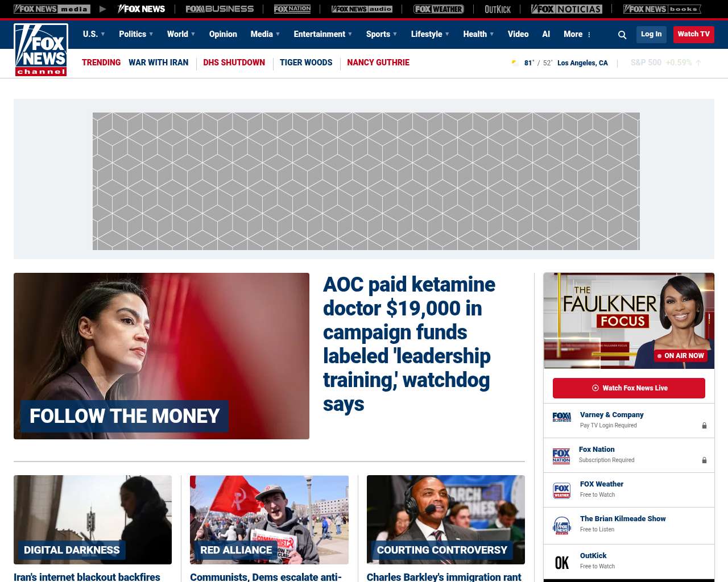The height and width of the screenshot is (582, 728).
Task: Open the search magnifier icon
Action: click(622, 35)
